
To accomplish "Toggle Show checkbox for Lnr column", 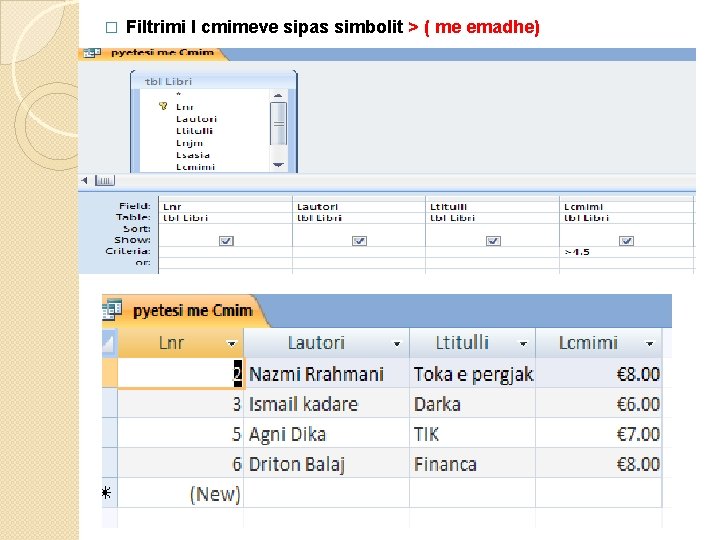I will coord(226,241).
